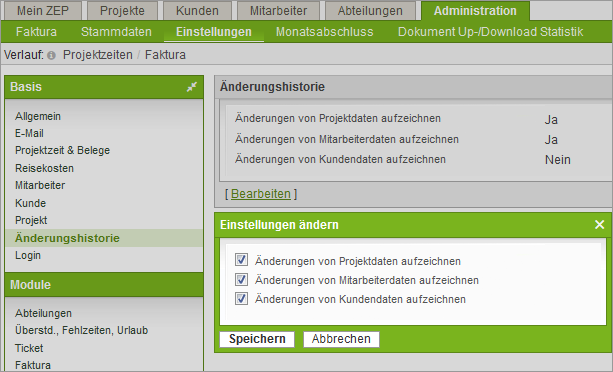Select Mitarbeiter in the Basis list
The image size is (613, 372).
(40, 185)
